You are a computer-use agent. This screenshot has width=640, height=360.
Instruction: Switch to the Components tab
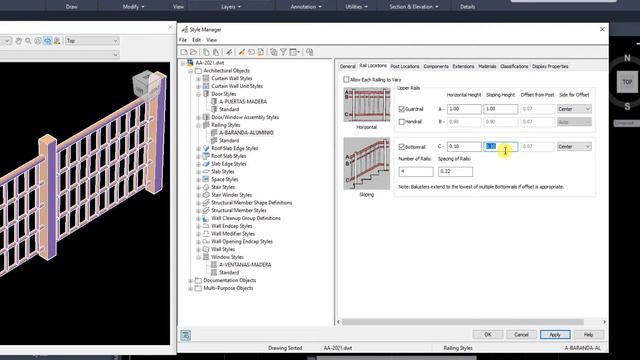click(x=436, y=66)
